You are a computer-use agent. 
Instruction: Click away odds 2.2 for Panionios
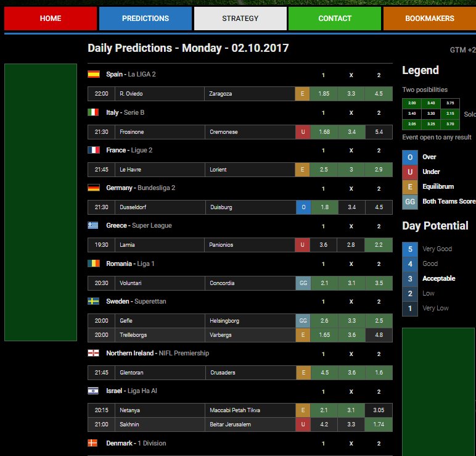379,245
